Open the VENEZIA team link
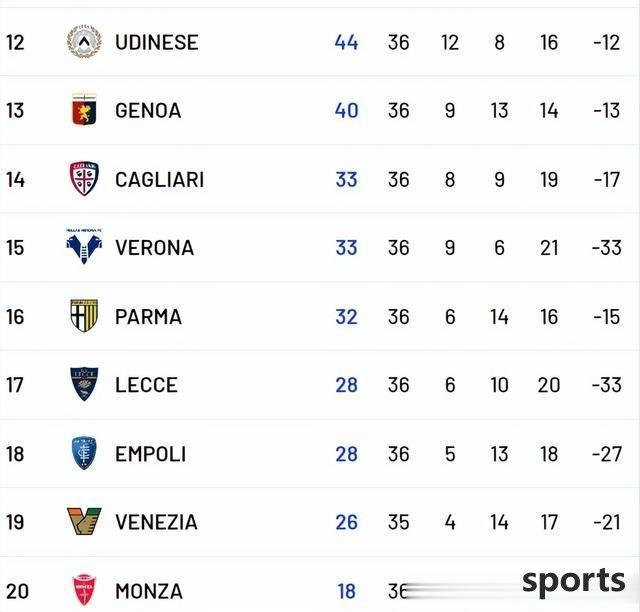Image resolution: width=640 pixels, height=612 pixels. 156,522
